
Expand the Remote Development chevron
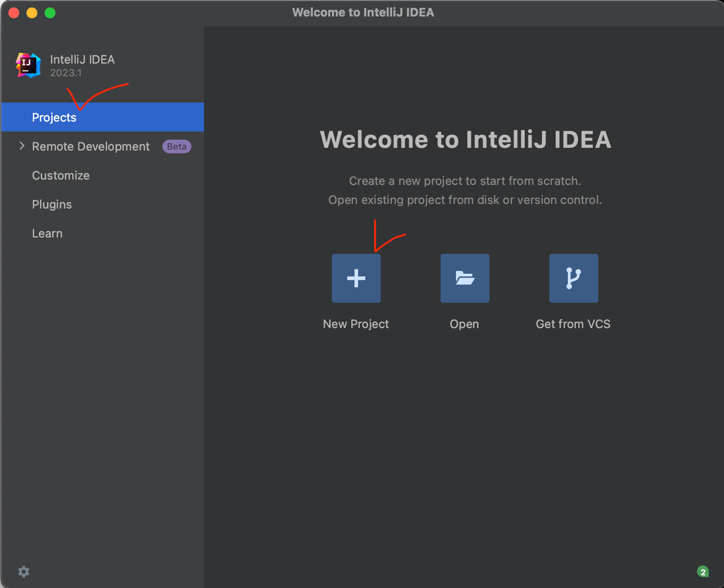pos(22,146)
